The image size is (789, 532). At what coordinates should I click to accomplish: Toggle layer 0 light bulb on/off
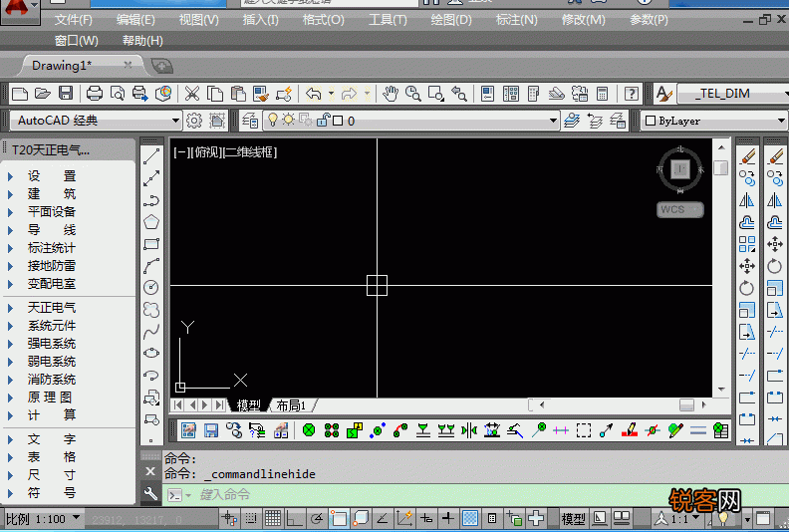tap(272, 120)
